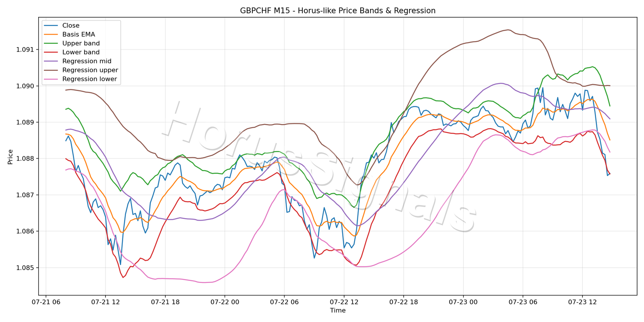
Task: Click the 07-23 12 x-axis tick label
Action: click(x=582, y=302)
